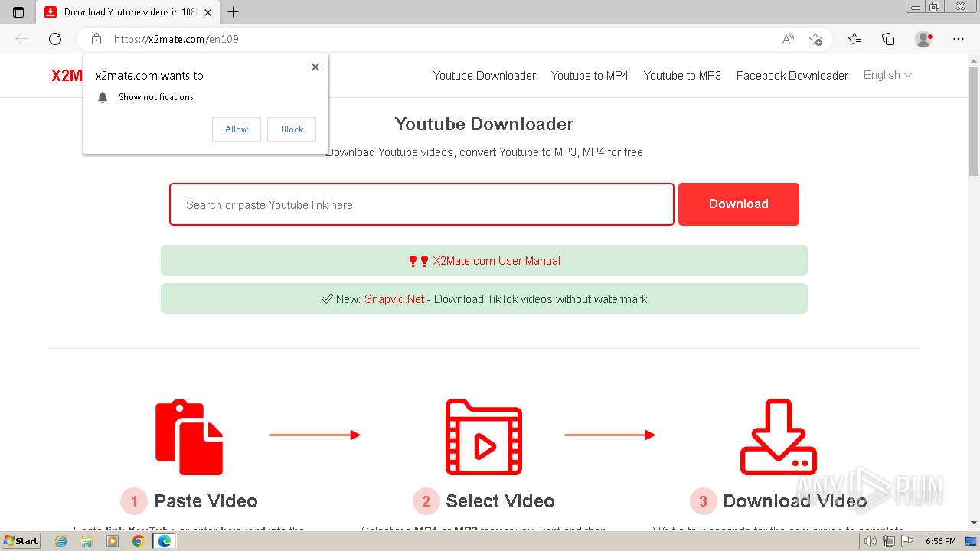Viewport: 980px width, 551px height.
Task: Close the Download Youtube videos tab
Action: [x=207, y=12]
